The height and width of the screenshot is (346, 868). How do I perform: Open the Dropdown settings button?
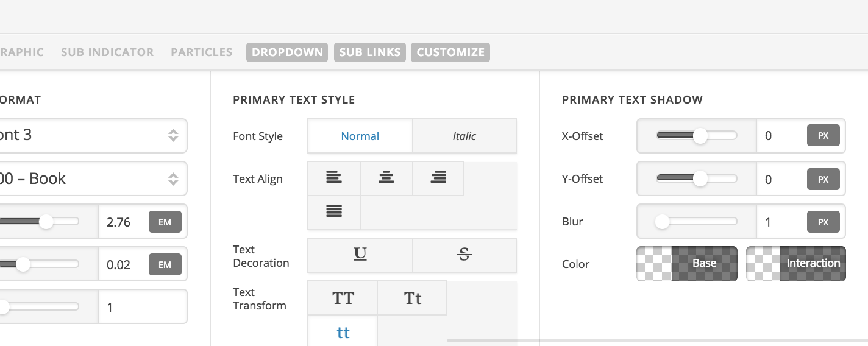287,52
